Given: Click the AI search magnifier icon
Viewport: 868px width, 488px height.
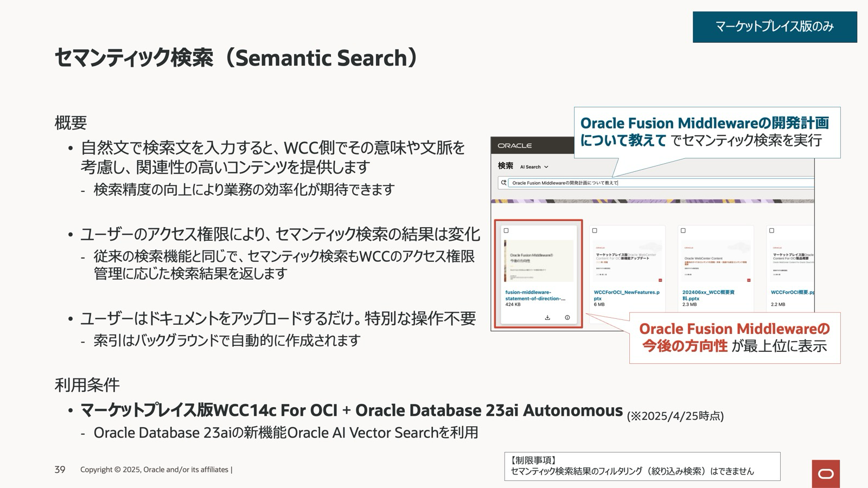Looking at the screenshot, I should click(503, 183).
